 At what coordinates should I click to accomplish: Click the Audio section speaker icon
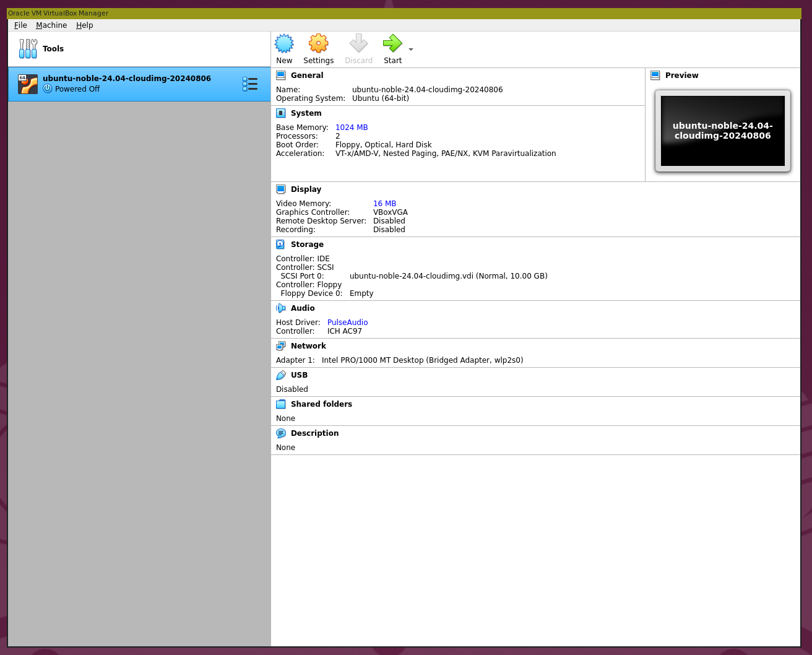[280, 308]
